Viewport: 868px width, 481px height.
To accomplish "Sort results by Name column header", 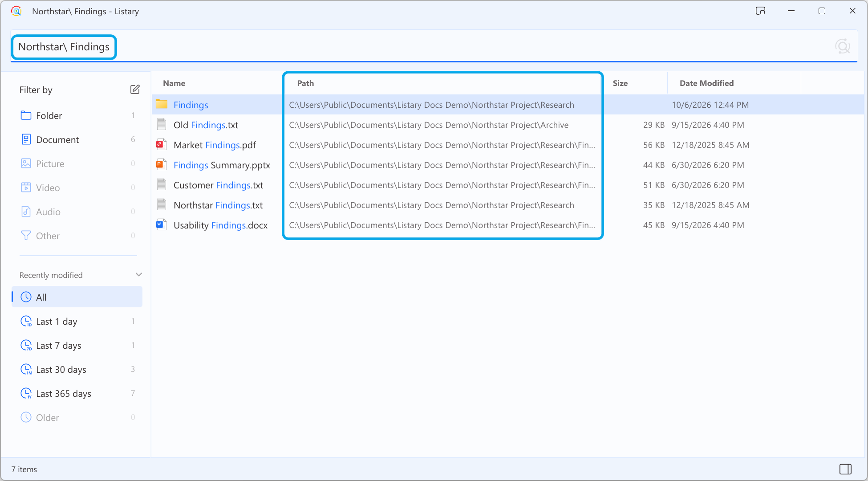I will pyautogui.click(x=174, y=83).
